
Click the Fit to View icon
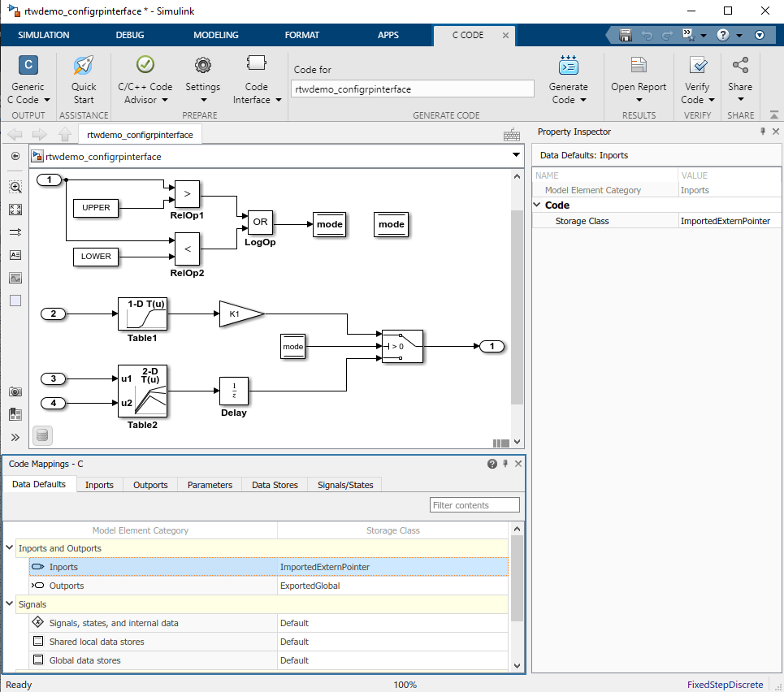coord(15,210)
